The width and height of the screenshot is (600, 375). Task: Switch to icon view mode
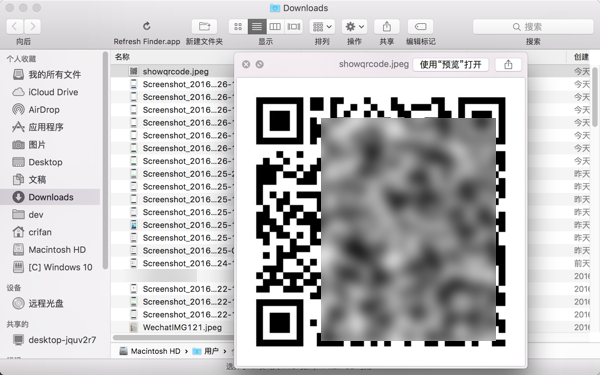(238, 26)
